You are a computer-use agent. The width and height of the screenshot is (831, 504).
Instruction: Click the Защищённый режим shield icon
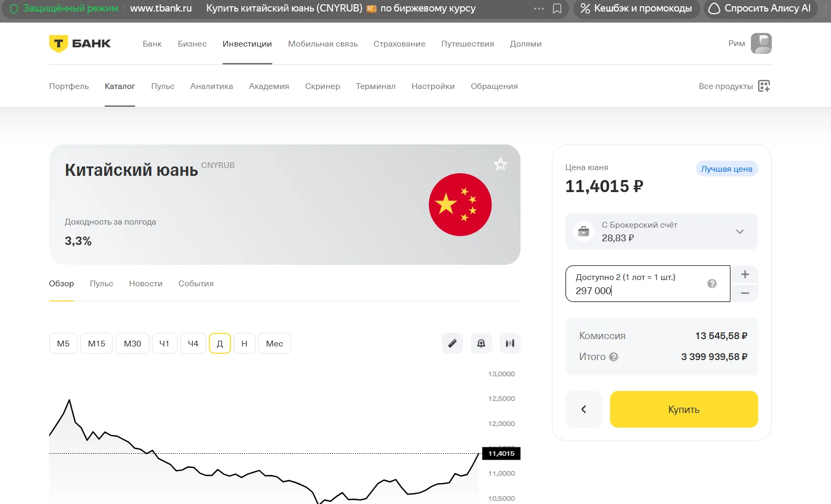click(x=14, y=8)
